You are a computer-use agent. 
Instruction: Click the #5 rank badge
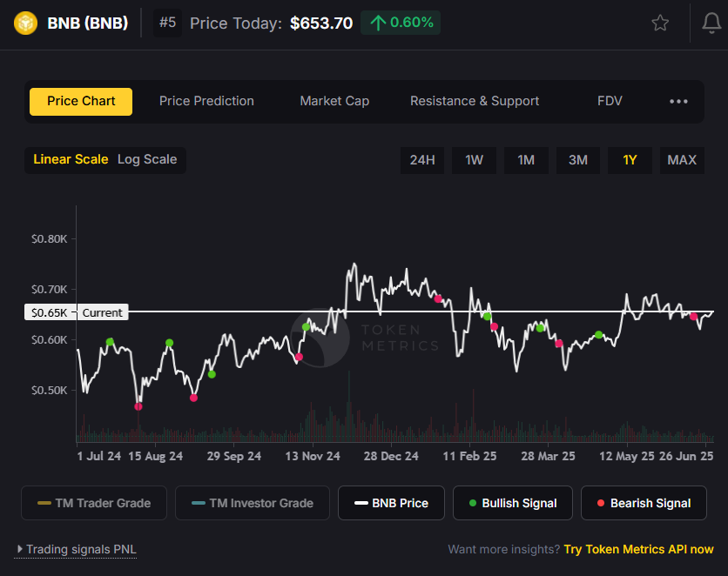tap(167, 23)
